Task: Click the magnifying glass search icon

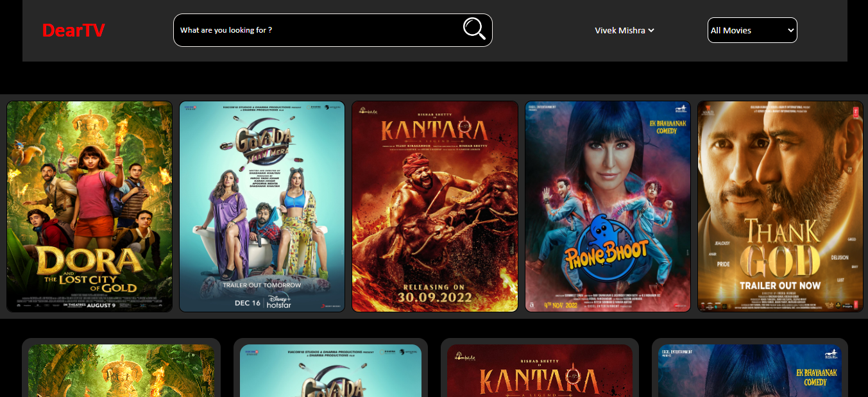Action: pos(474,29)
